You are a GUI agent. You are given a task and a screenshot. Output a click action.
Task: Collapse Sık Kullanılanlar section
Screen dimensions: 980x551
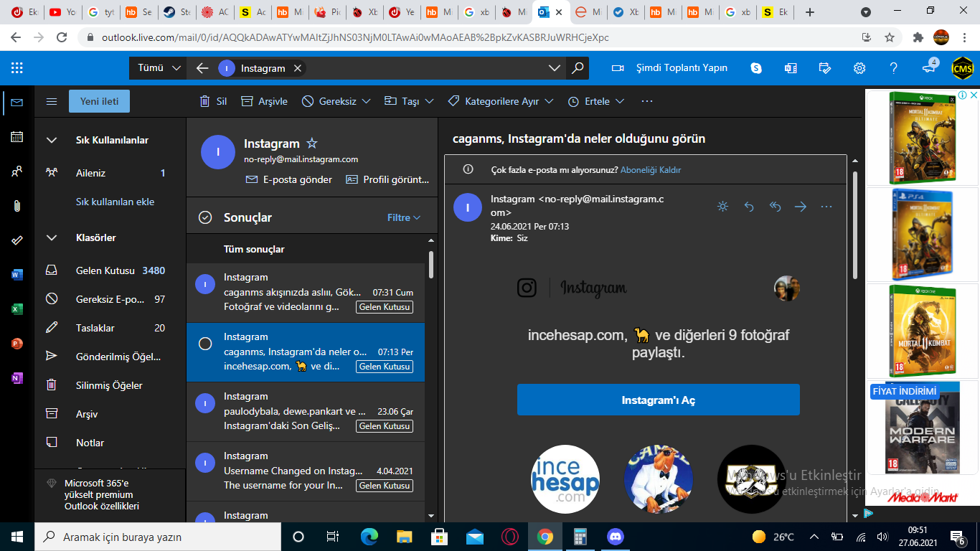(x=52, y=140)
